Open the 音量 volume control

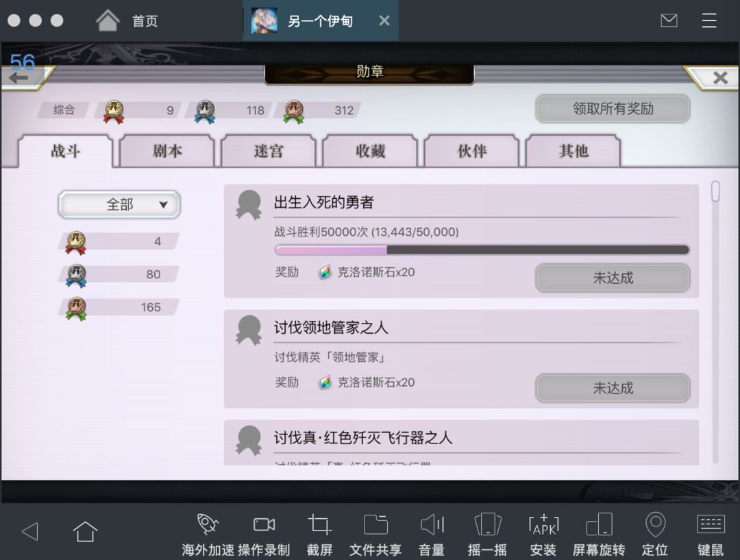pyautogui.click(x=432, y=524)
